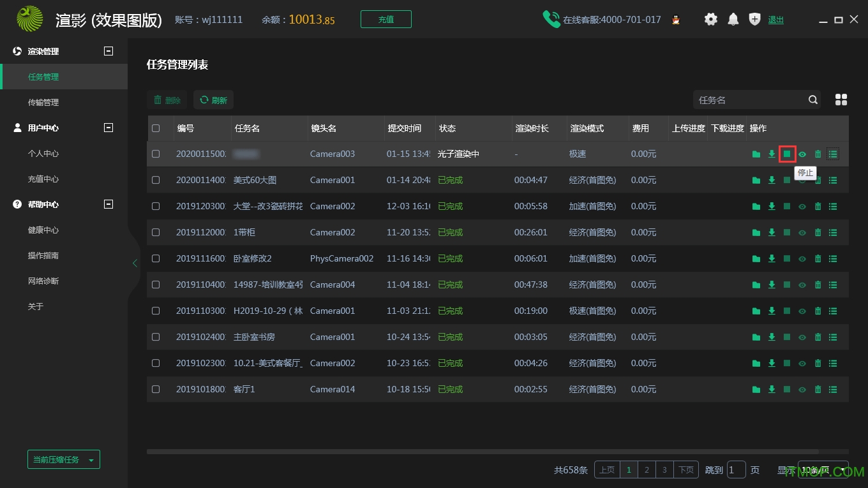Select checkbox of 大堂--改3瓷砖拼花 row

click(156, 206)
